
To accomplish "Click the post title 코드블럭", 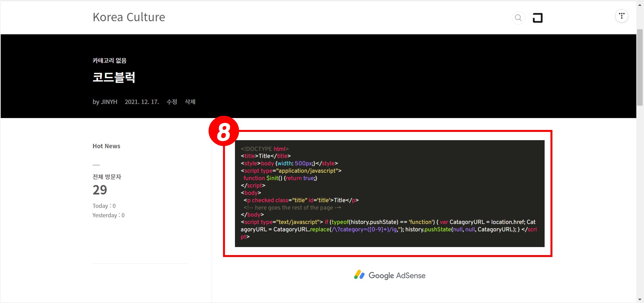I will tap(114, 77).
